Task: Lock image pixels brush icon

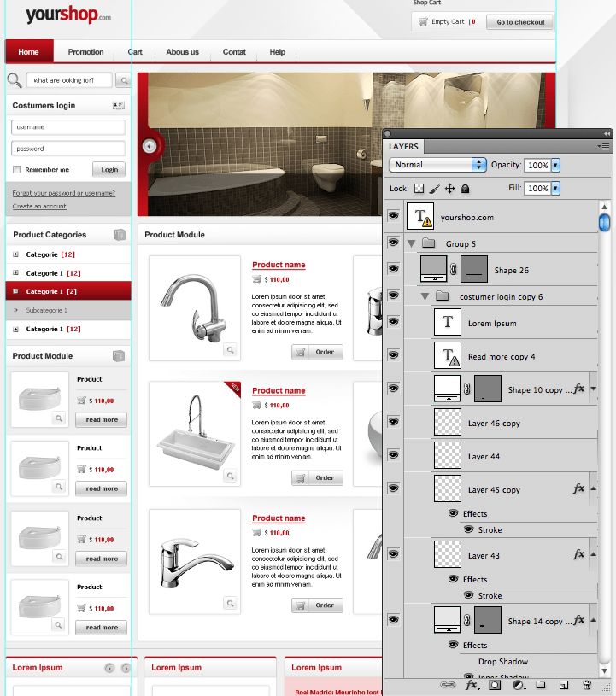Action: (x=435, y=189)
